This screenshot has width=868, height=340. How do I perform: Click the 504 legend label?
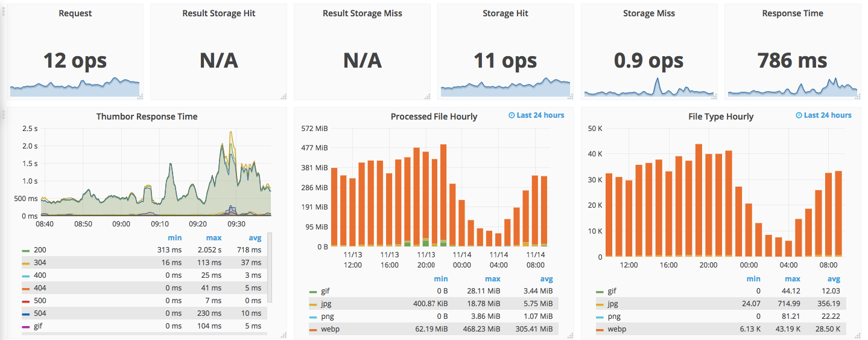pyautogui.click(x=40, y=313)
